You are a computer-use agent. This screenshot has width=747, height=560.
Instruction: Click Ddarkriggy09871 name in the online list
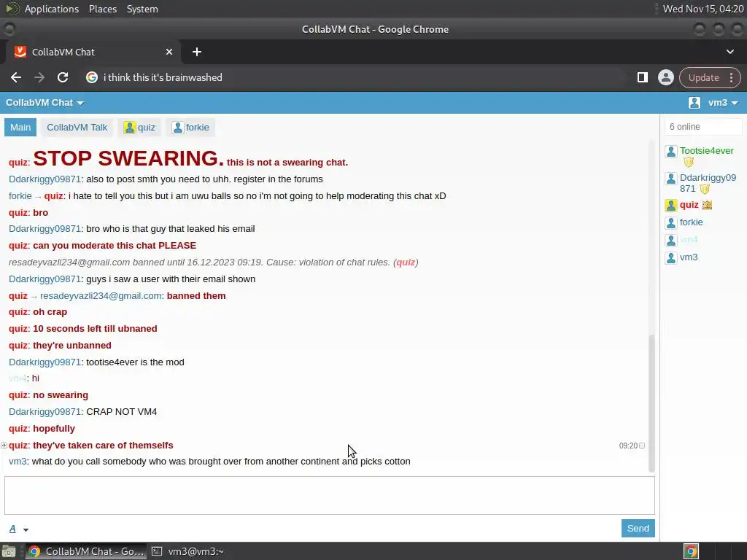708,183
